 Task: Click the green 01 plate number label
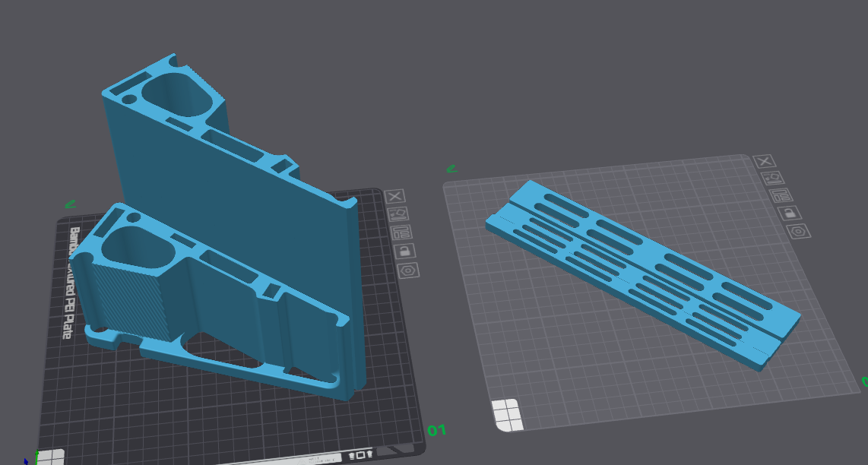click(x=436, y=430)
